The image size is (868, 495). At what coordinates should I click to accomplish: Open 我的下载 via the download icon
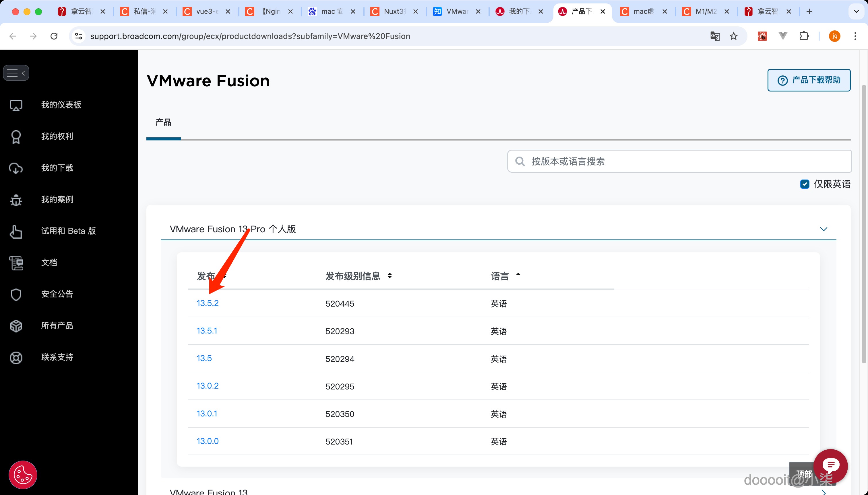click(x=16, y=168)
